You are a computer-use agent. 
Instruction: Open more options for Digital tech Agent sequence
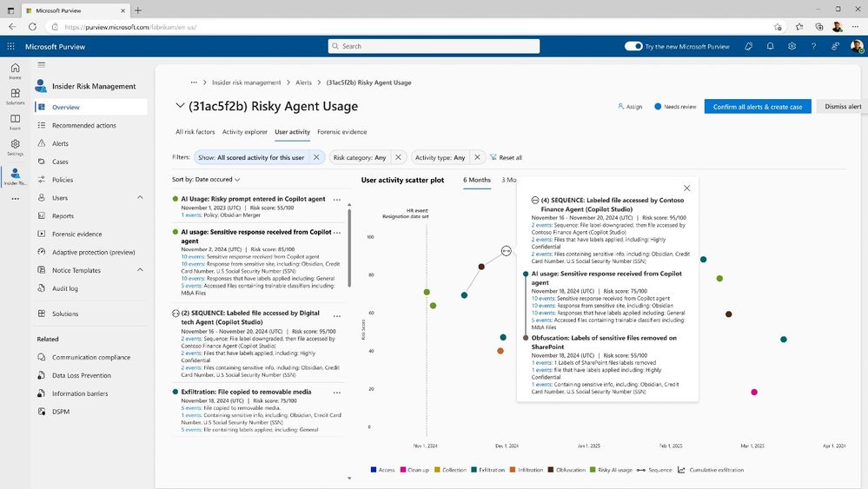[336, 316]
